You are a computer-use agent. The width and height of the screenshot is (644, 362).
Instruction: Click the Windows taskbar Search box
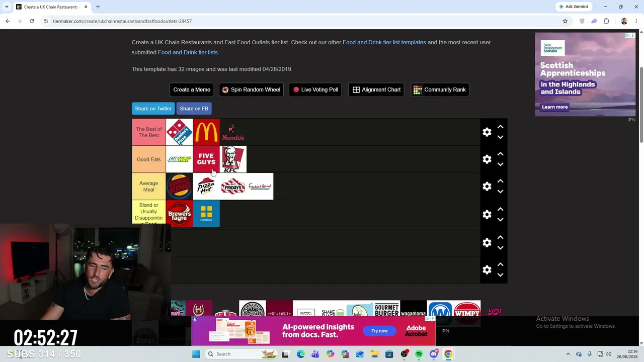[x=240, y=354]
